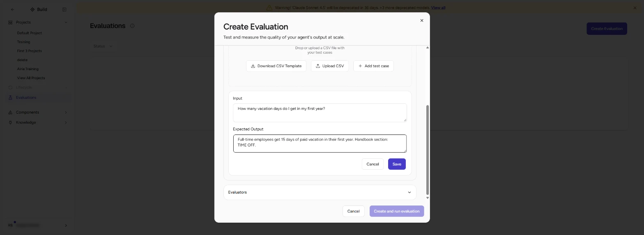Click the Knowledge sidebar icon
644x235 pixels.
pos(10,123)
